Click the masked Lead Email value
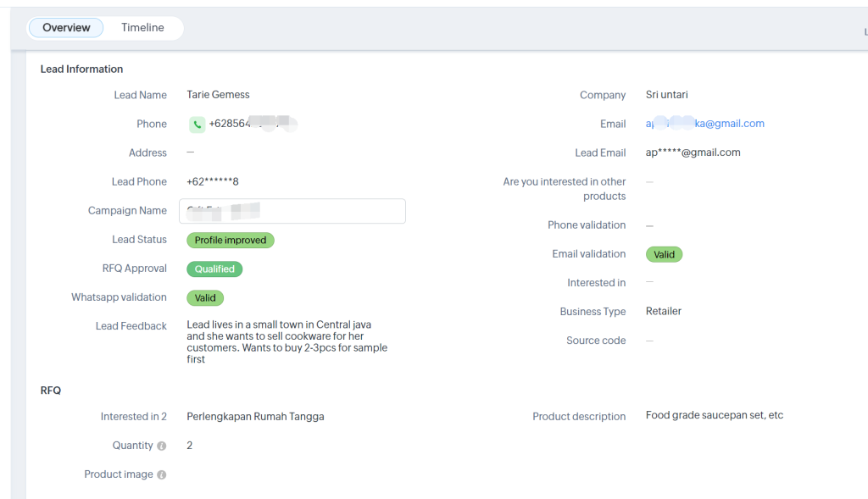The image size is (868, 499). coord(693,152)
